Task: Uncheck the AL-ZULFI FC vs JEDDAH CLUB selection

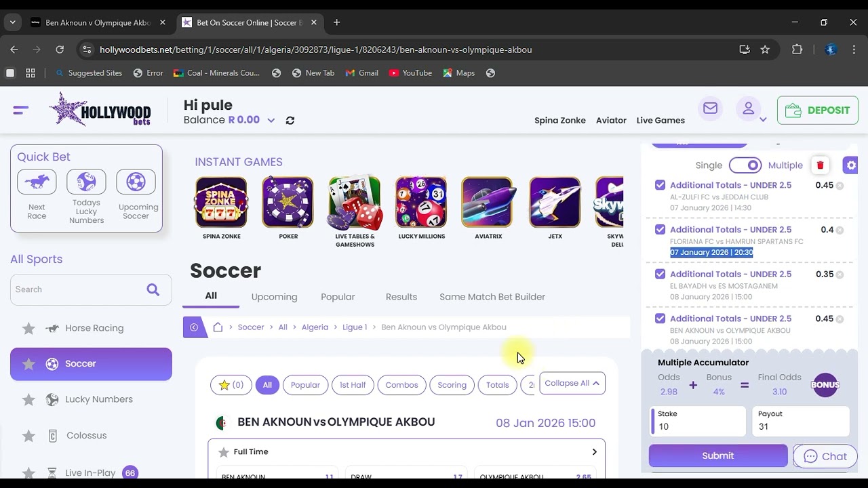Action: [x=660, y=185]
